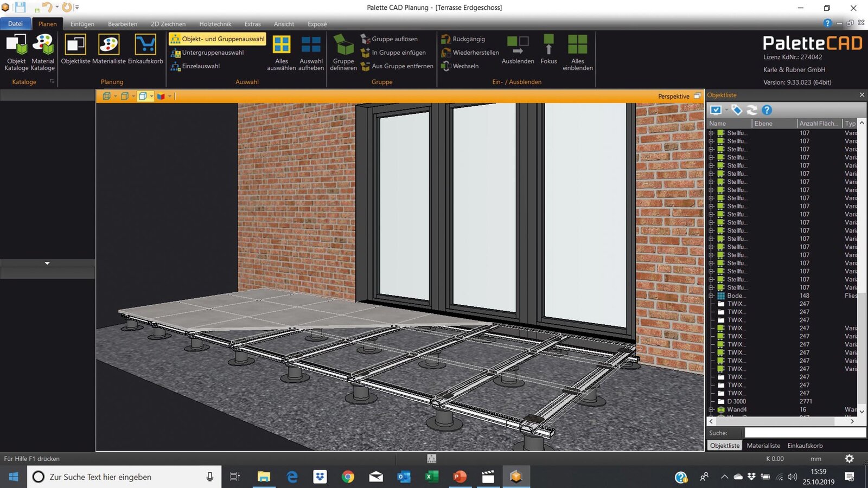Screen dimensions: 868x488
Task: Toggle the checkmark filter in the Objektliste toolbar
Action: coord(716,110)
